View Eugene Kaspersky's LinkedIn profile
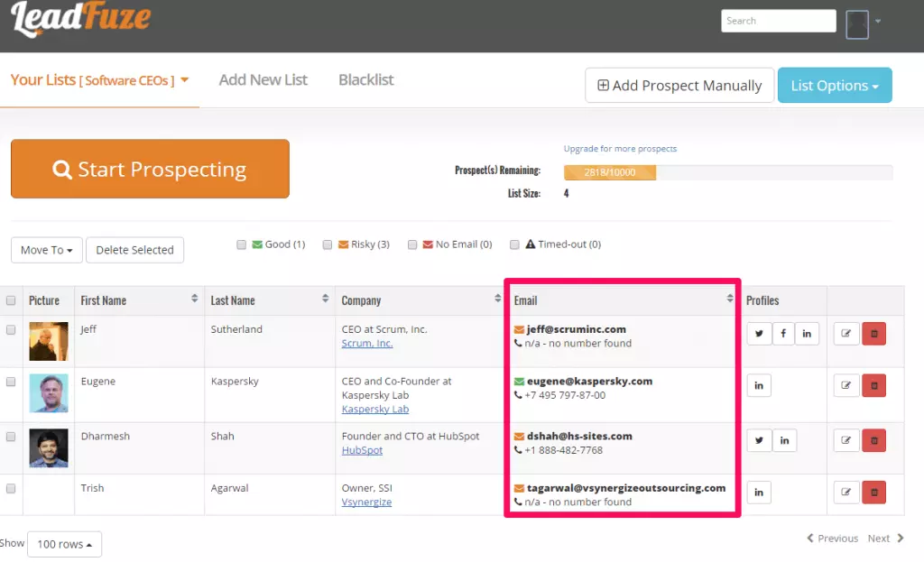The width and height of the screenshot is (924, 562). (759, 385)
